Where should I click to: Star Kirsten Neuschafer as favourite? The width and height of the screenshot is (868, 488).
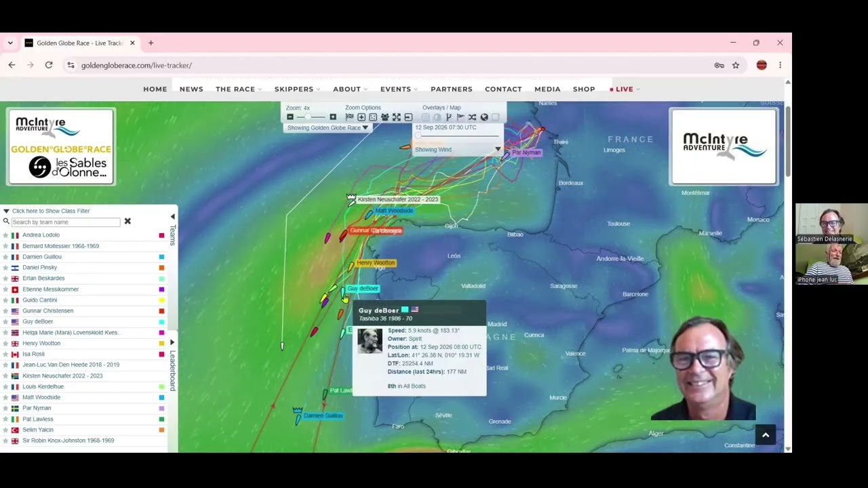point(5,375)
